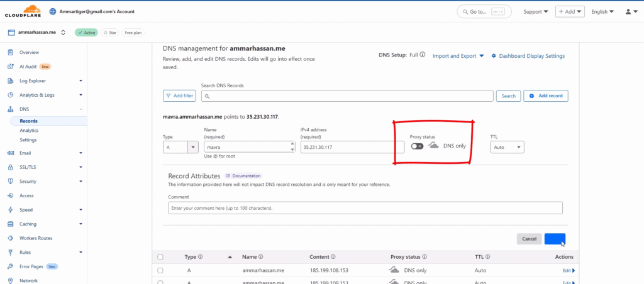
Task: Expand the Import and Export menu
Action: [458, 56]
